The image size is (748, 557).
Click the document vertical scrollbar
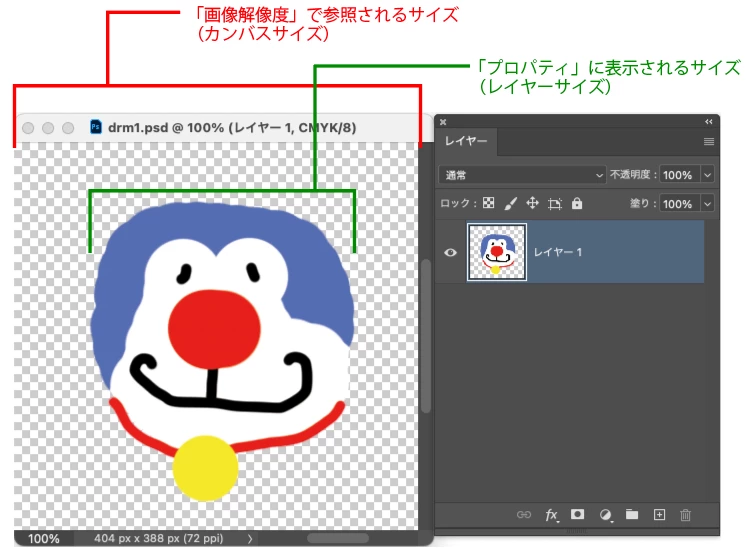426,336
